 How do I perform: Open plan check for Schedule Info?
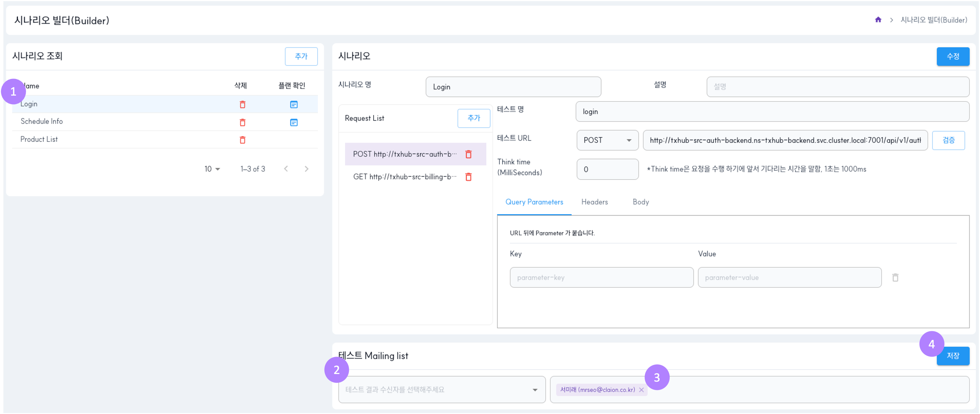pyautogui.click(x=294, y=122)
